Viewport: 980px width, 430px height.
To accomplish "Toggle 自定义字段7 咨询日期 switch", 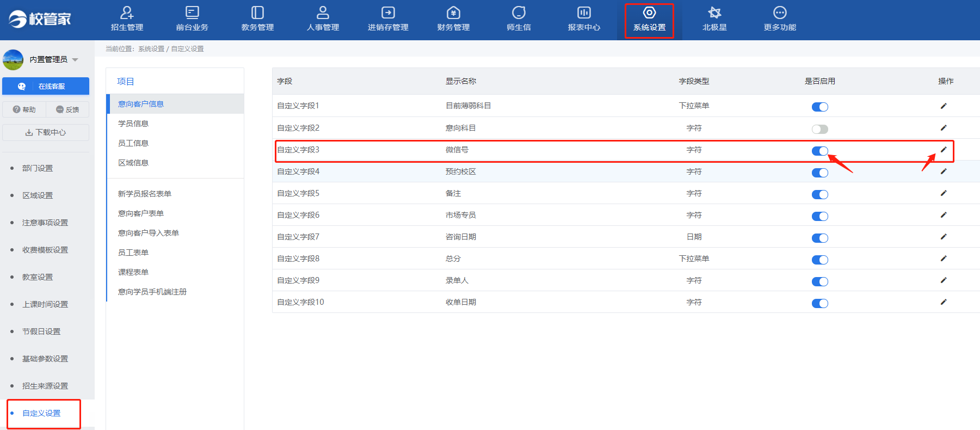I will click(820, 238).
